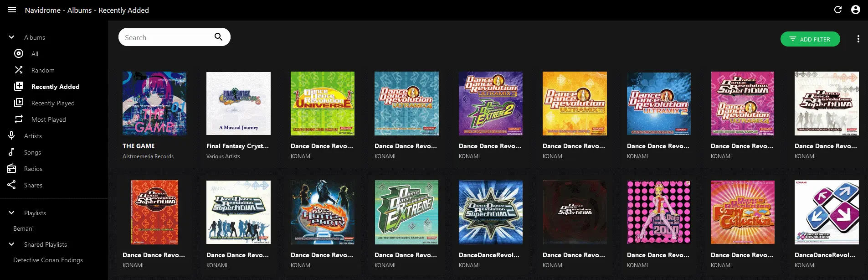Screen dimensions: 868x280
Task: Open Radios via the radio icon
Action: [11, 168]
